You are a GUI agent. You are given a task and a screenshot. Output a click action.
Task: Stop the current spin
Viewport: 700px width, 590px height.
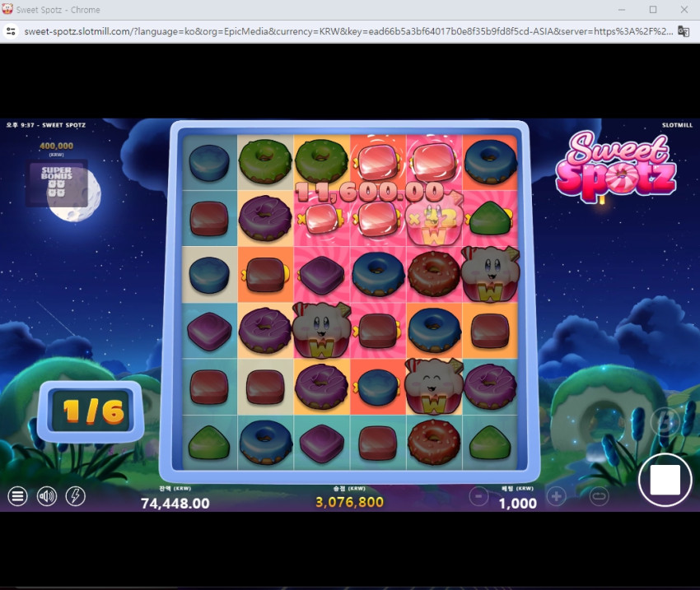(x=665, y=480)
